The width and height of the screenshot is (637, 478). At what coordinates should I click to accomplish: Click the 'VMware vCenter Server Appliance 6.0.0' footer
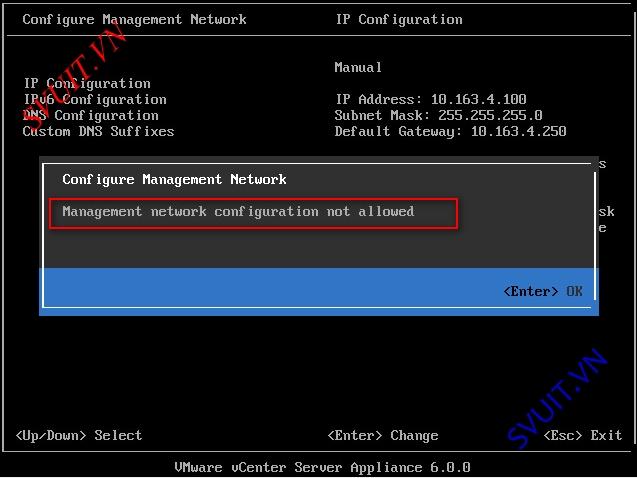[x=322, y=467]
